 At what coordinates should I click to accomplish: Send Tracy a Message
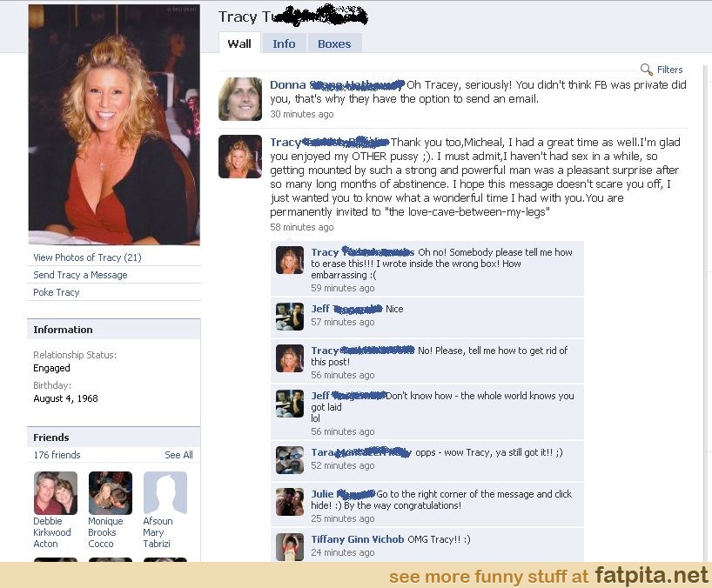80,275
